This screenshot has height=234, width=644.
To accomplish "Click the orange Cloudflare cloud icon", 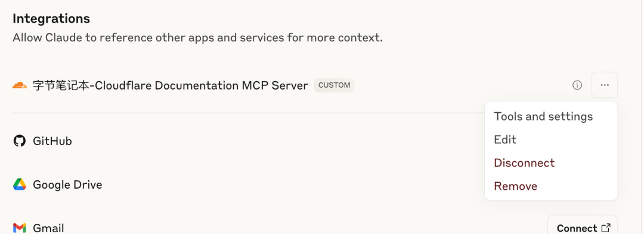I will pyautogui.click(x=19, y=85).
